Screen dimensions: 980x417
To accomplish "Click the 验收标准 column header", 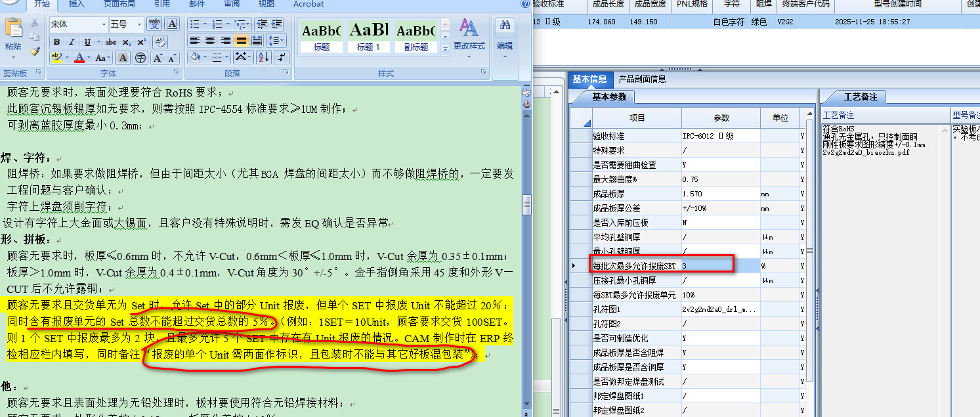I will tap(547, 4).
